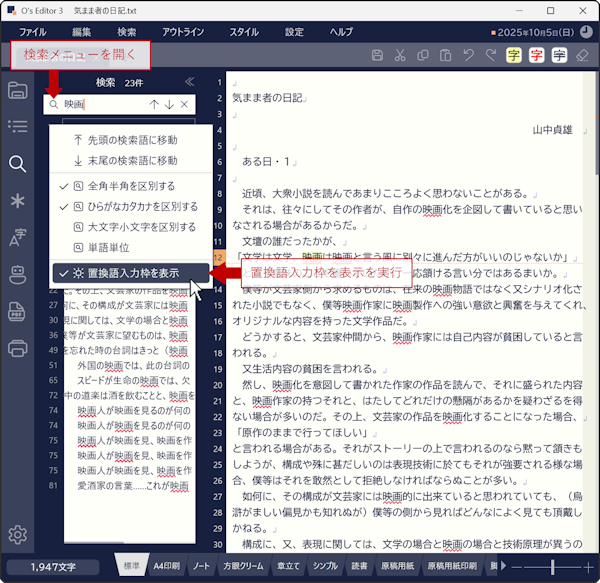Click the undo arrow icon
The height and width of the screenshot is (583, 600).
[x=468, y=55]
